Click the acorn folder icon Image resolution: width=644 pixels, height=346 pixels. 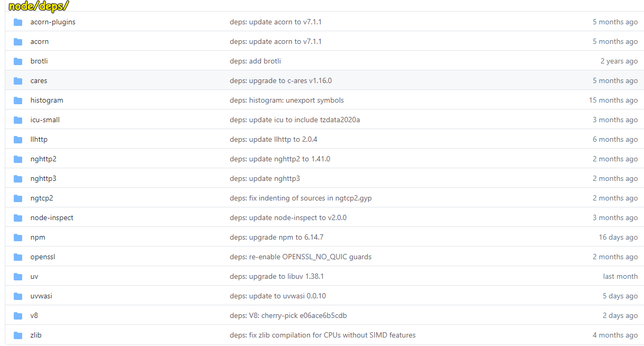[18, 42]
